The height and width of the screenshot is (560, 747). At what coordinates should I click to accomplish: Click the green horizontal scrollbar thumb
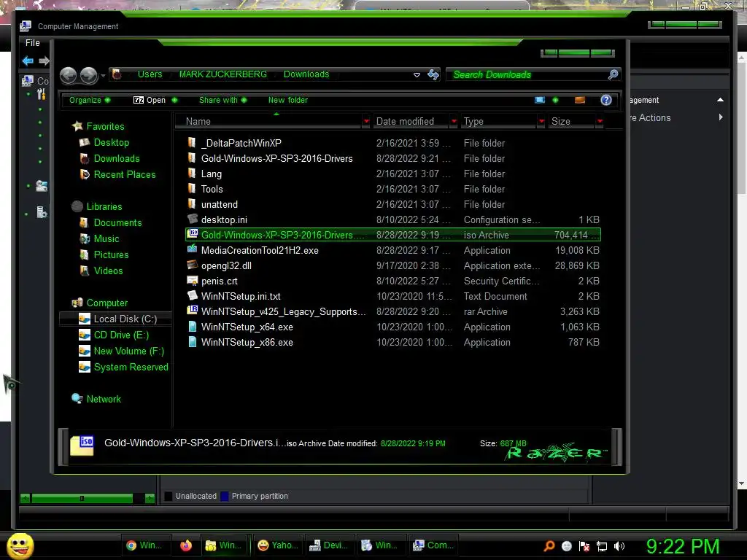click(x=82, y=498)
